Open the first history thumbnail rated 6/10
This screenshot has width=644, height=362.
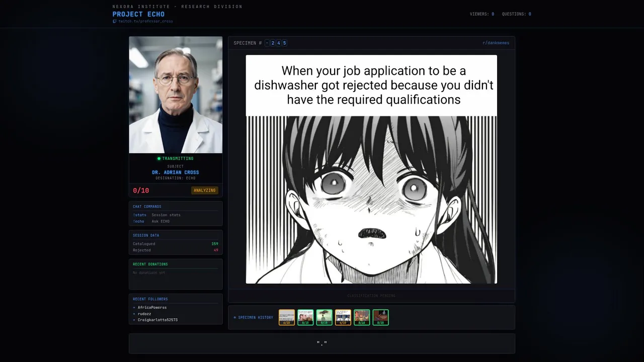click(287, 317)
